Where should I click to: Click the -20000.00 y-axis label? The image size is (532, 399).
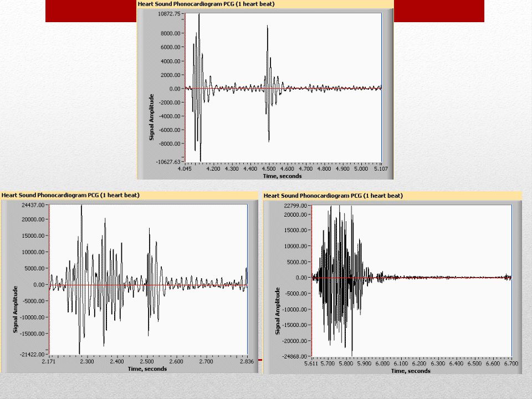click(x=294, y=341)
